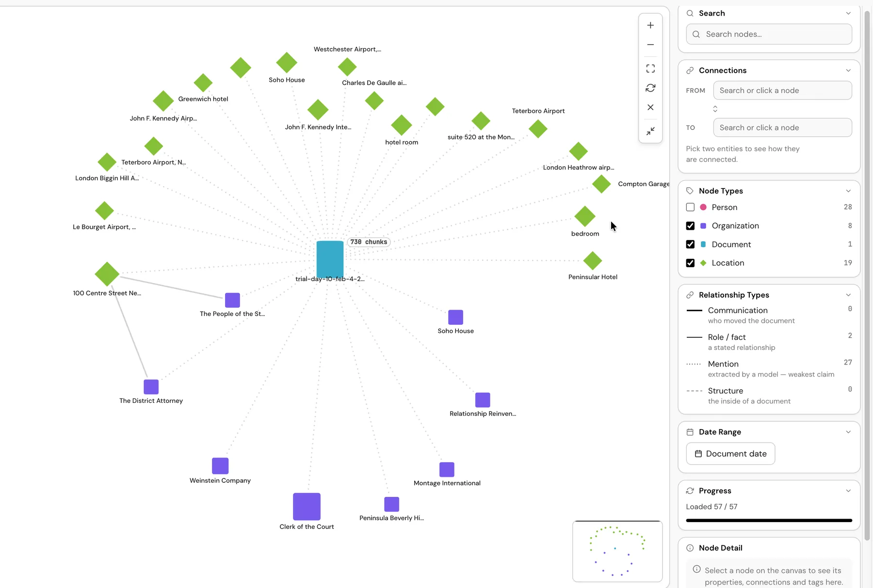873x588 pixels.
Task: Click the Document date button
Action: tap(730, 454)
